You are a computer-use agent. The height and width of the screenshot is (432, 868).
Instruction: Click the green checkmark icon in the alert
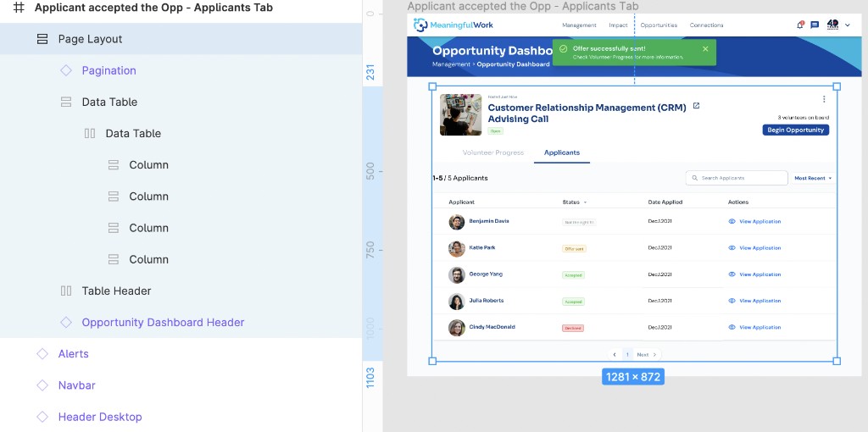[x=563, y=48]
